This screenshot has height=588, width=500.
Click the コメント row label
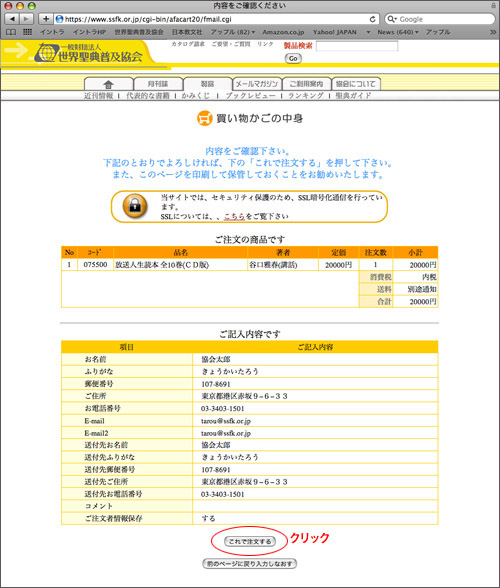(x=98, y=506)
